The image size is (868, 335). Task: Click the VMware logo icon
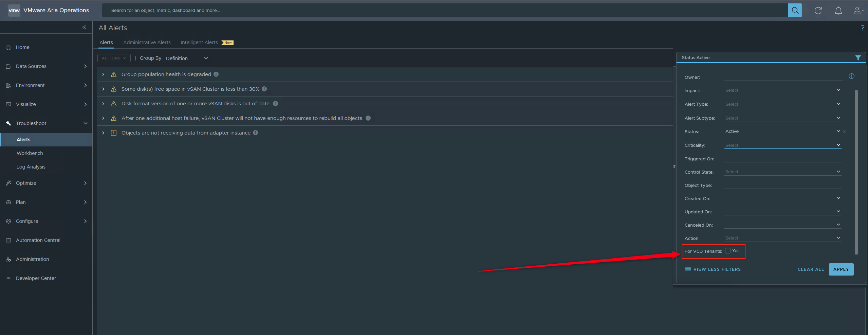tap(14, 10)
